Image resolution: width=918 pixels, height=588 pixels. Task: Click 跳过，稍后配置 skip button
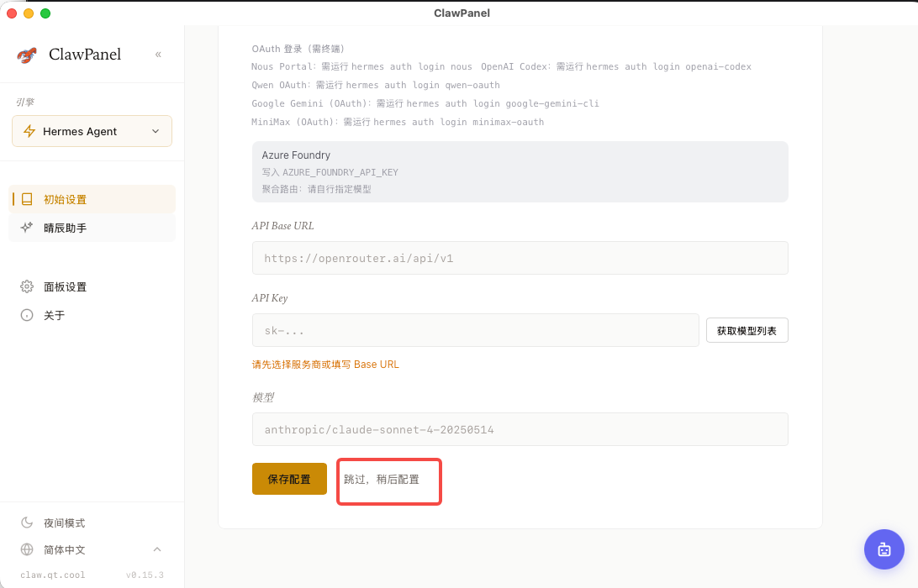382,480
